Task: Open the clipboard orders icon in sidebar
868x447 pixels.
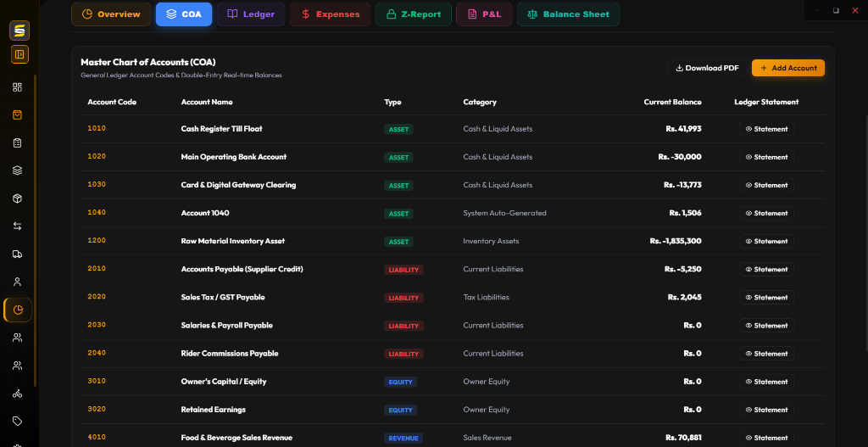Action: tap(17, 142)
